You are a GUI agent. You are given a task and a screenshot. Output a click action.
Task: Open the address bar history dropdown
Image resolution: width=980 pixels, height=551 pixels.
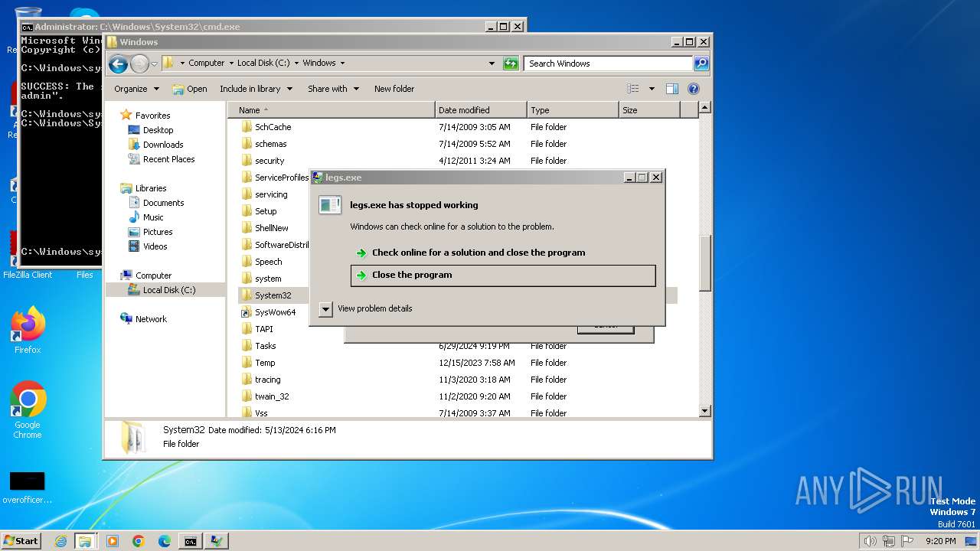[x=492, y=64]
